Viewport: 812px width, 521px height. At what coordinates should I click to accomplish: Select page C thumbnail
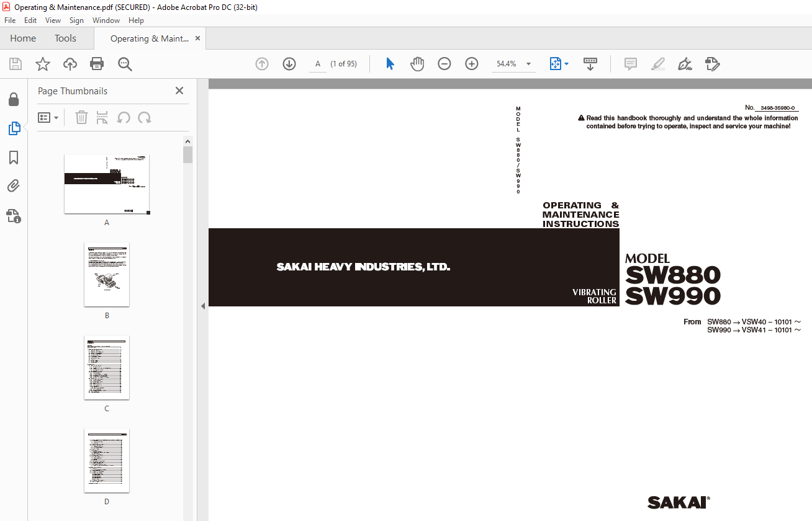tap(107, 368)
